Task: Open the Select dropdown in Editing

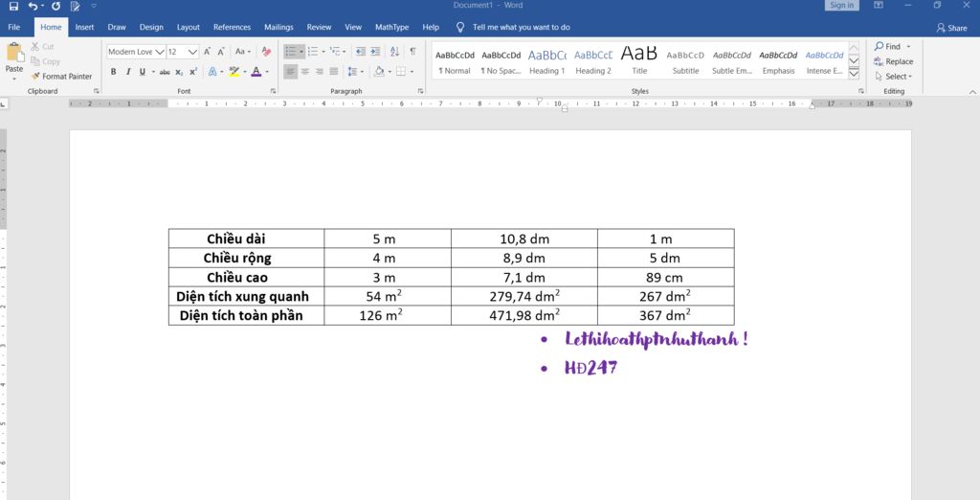Action: pos(894,77)
